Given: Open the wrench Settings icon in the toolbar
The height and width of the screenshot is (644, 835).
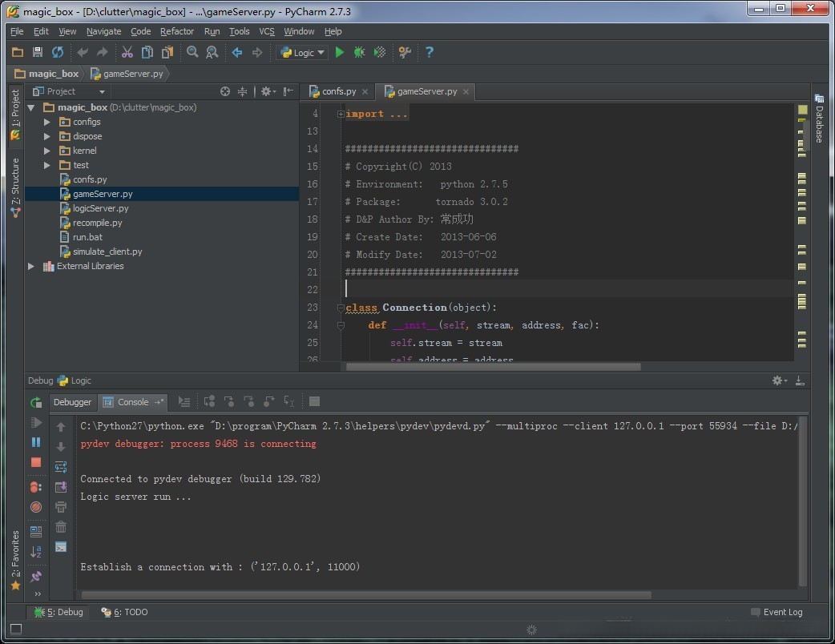Looking at the screenshot, I should click(405, 52).
